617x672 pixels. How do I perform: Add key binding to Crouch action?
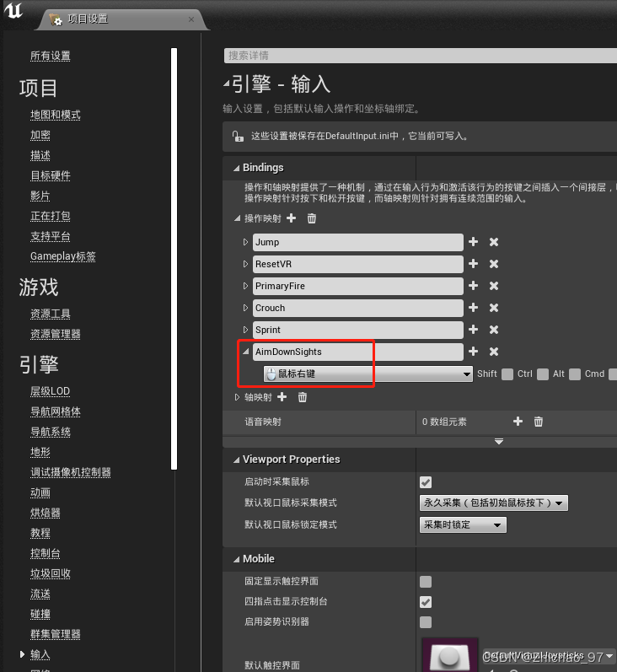pos(473,308)
